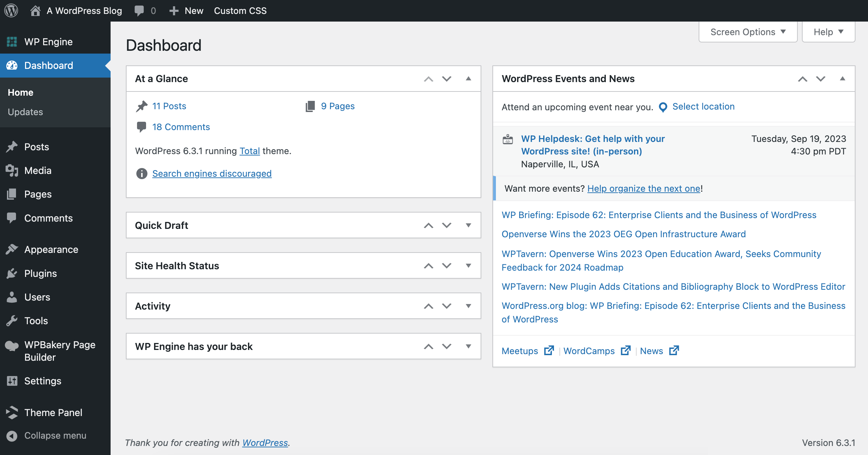
Task: Click Updates under Dashboard menu
Action: (25, 111)
